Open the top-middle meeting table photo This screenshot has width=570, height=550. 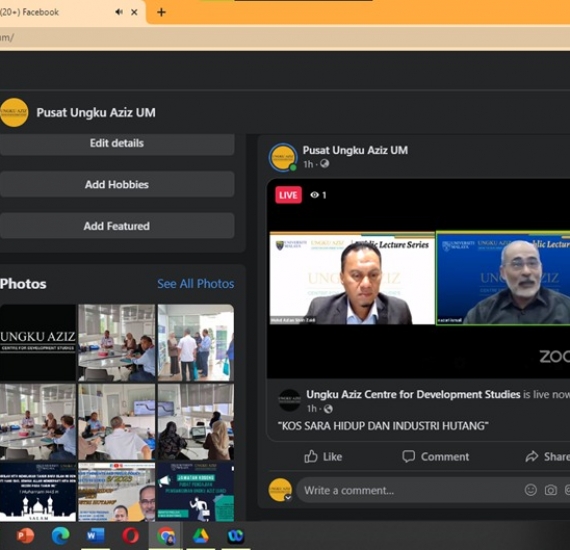pos(117,342)
